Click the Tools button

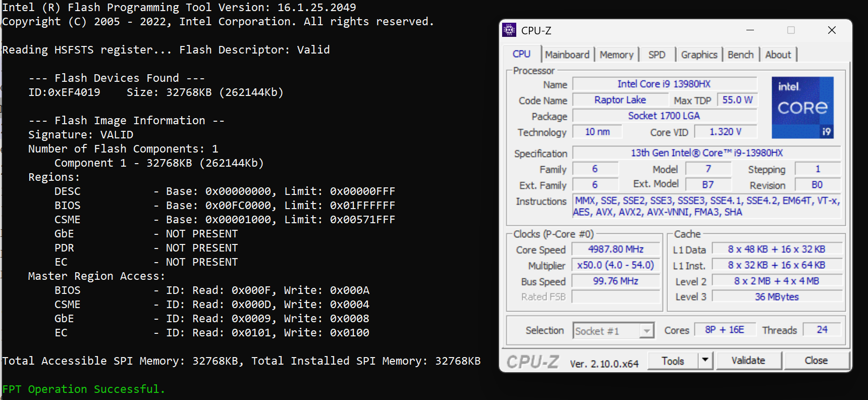(673, 361)
